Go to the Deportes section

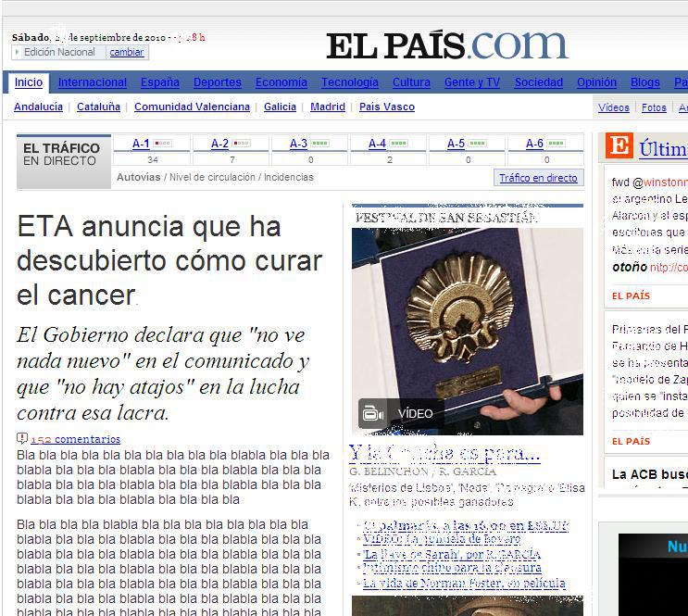[218, 82]
